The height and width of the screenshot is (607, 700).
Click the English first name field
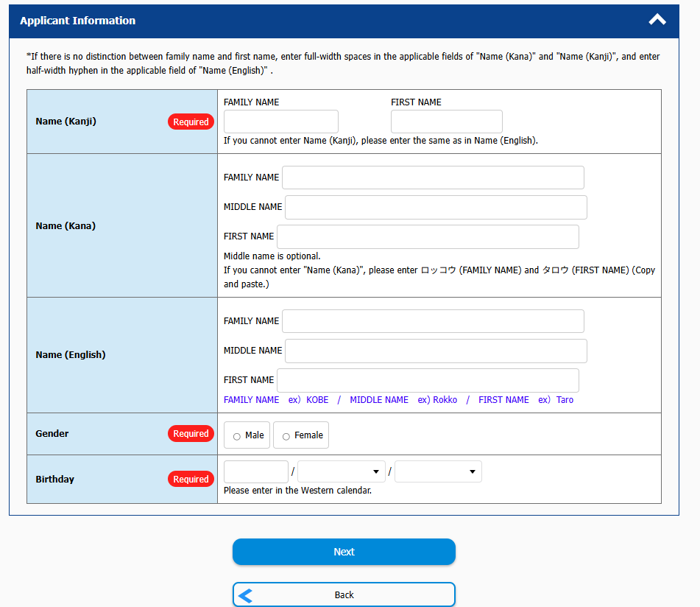point(428,380)
